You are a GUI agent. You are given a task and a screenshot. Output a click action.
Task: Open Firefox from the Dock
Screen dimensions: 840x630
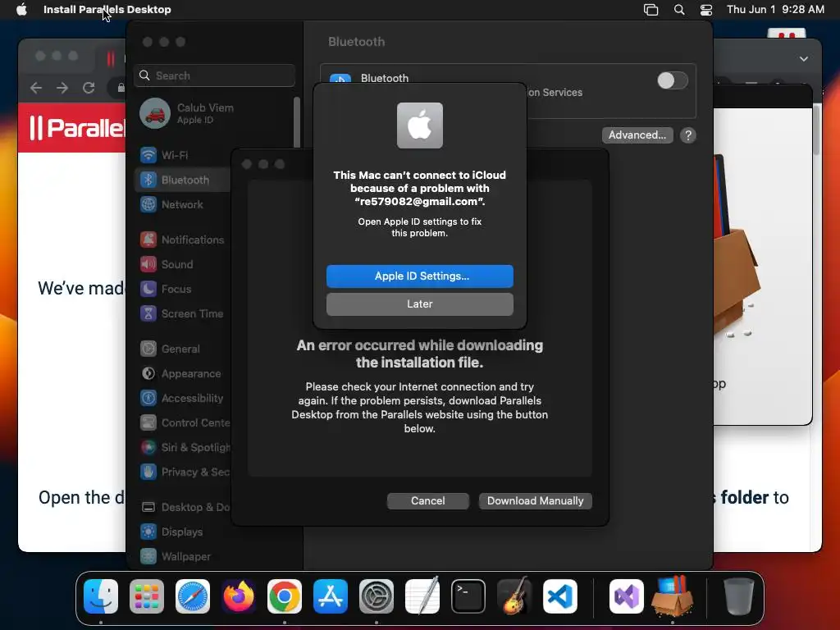239,596
